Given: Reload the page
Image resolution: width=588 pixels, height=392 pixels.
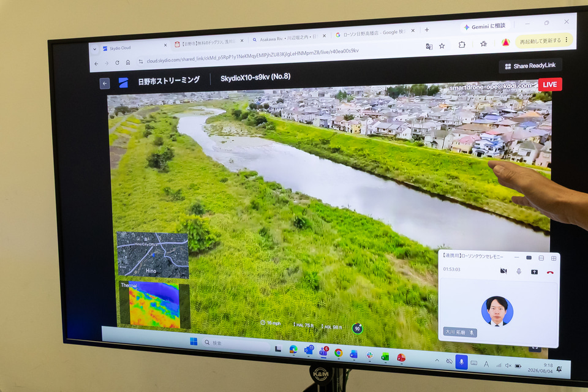Looking at the screenshot, I should [x=118, y=62].
